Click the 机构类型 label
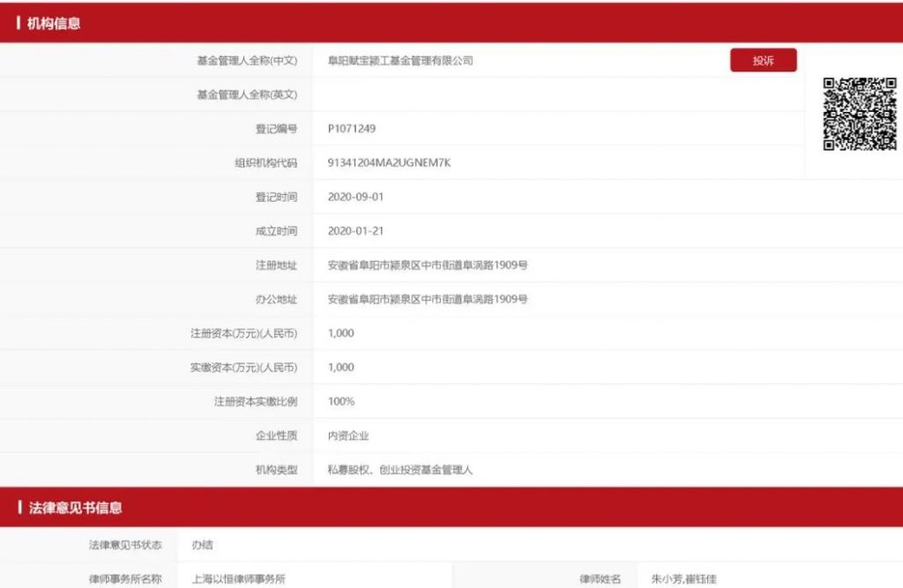The image size is (903, 588). tap(276, 469)
